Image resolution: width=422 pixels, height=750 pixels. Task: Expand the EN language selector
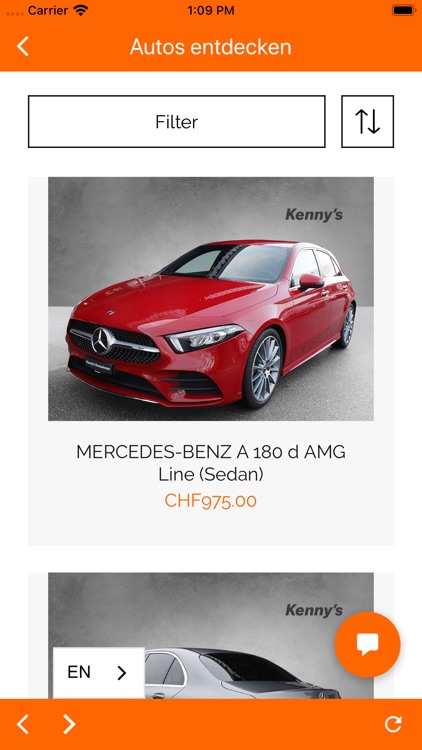pos(99,673)
